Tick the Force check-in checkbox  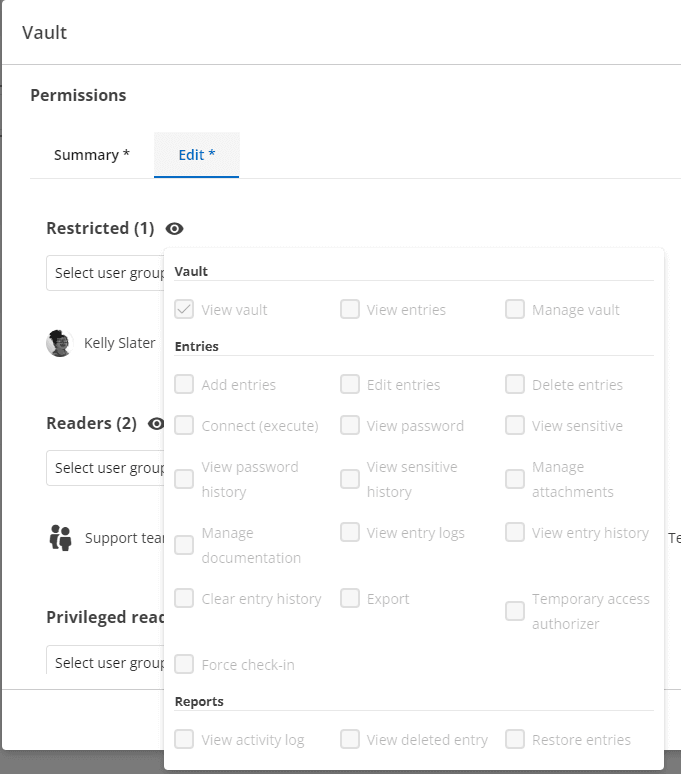184,665
